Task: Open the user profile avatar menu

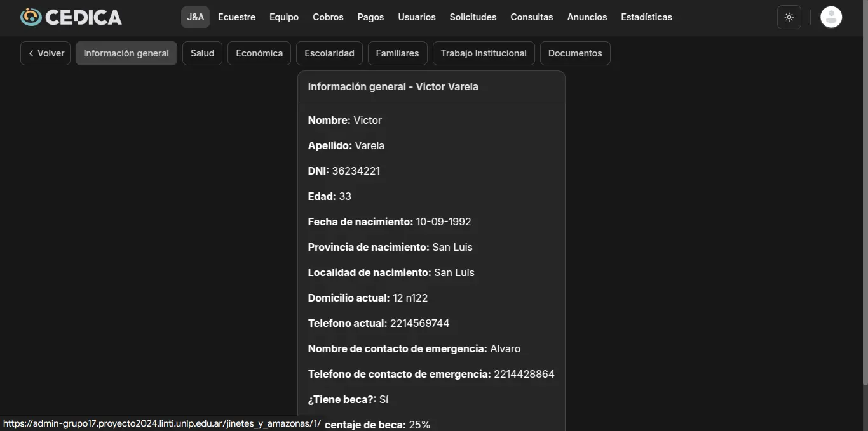Action: 831,17
